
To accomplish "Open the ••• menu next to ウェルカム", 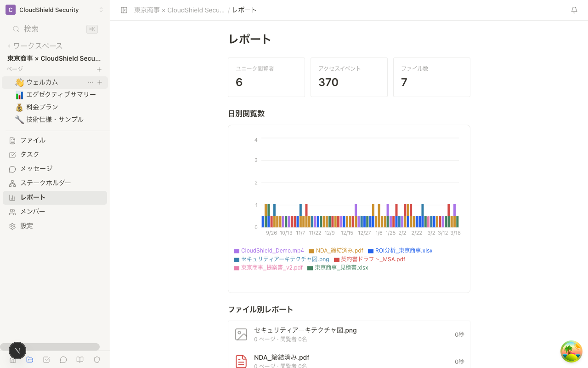I will (x=90, y=82).
